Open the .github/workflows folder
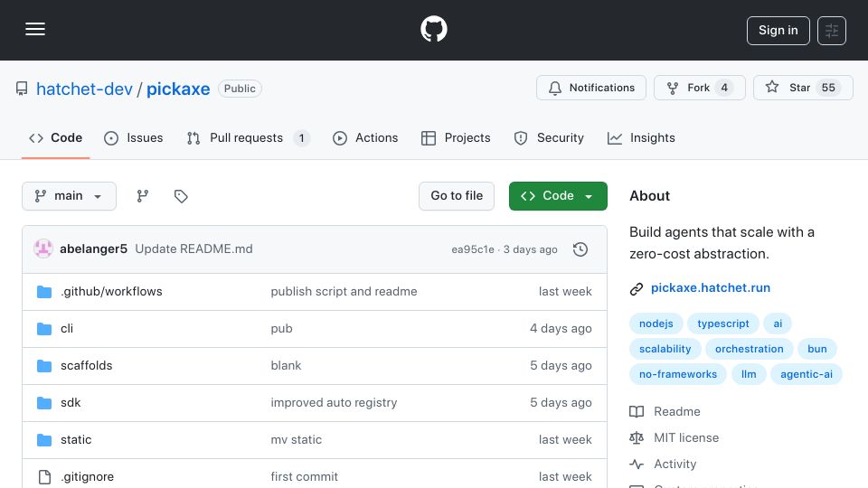This screenshot has height=488, width=868. [x=111, y=292]
